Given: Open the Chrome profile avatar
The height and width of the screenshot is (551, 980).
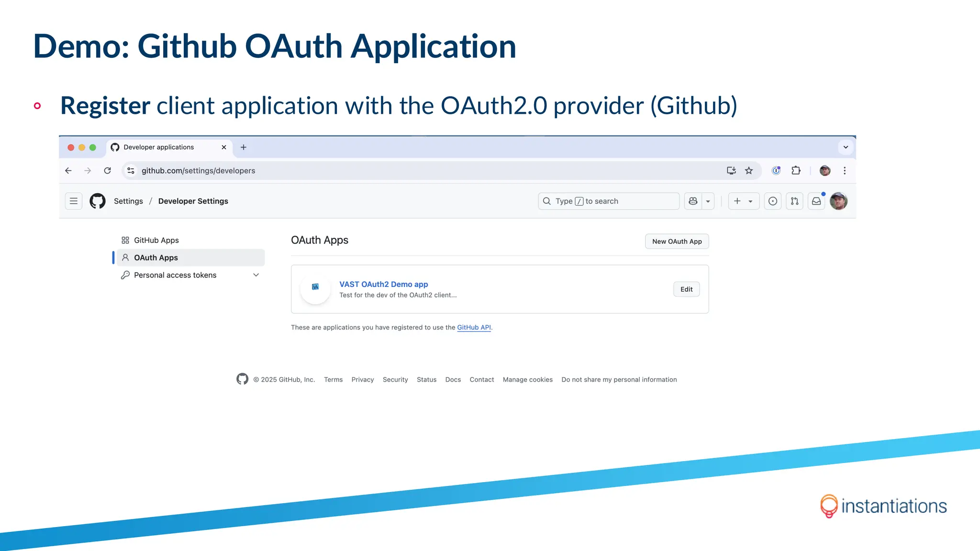Looking at the screenshot, I should (x=825, y=171).
